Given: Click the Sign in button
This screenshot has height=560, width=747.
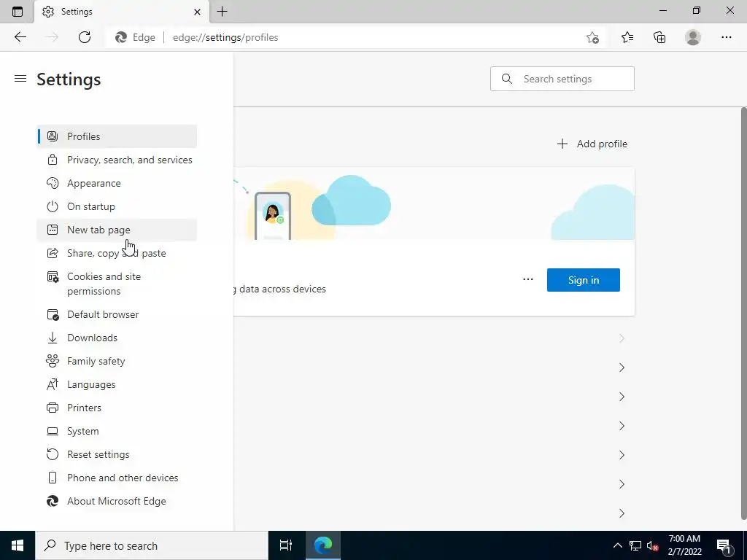Looking at the screenshot, I should click(x=583, y=280).
